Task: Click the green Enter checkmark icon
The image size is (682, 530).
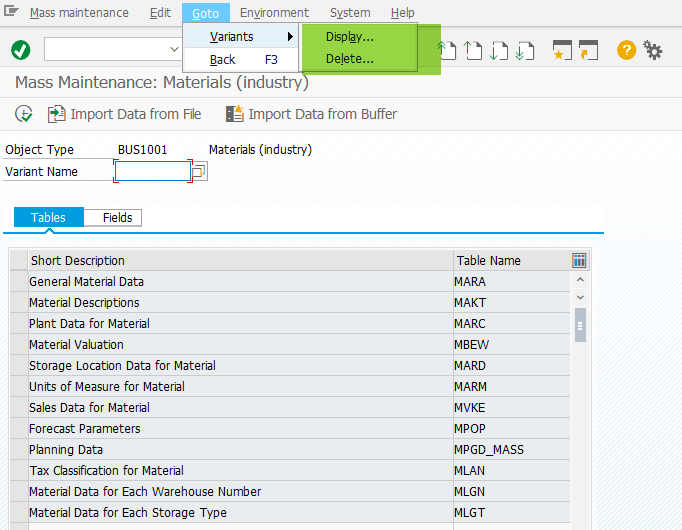Action: click(x=21, y=50)
